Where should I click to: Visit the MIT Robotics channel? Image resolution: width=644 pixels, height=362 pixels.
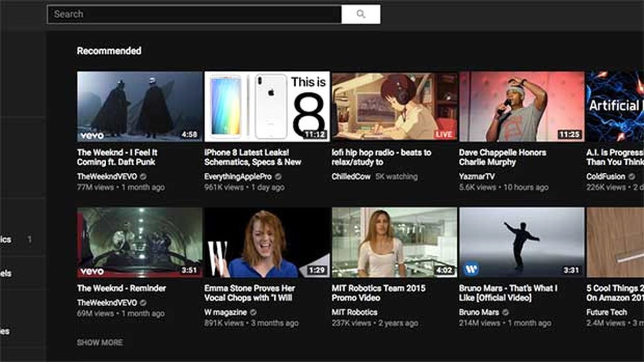(355, 312)
